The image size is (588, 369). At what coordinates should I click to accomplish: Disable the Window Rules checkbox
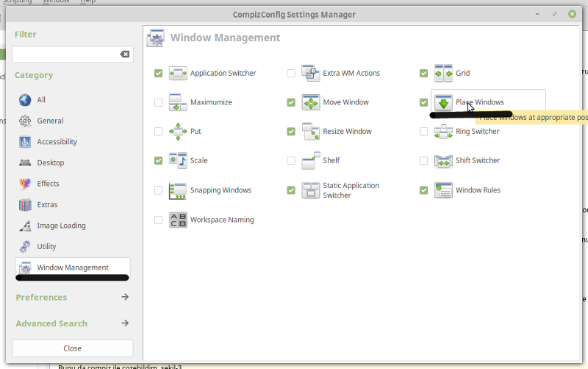424,190
